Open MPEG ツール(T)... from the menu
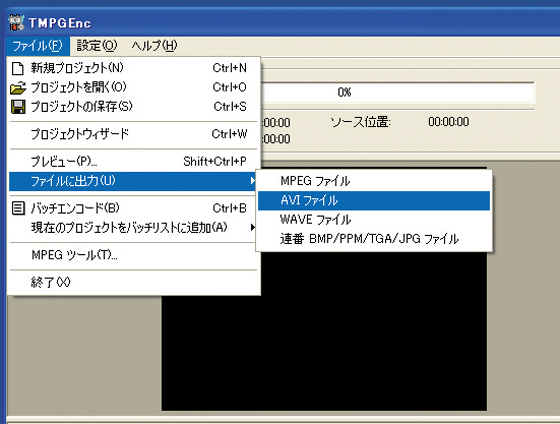The height and width of the screenshot is (424, 560). coord(133,255)
